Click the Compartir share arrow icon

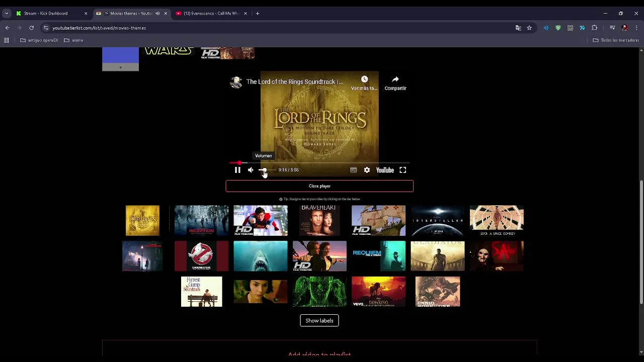tap(395, 79)
